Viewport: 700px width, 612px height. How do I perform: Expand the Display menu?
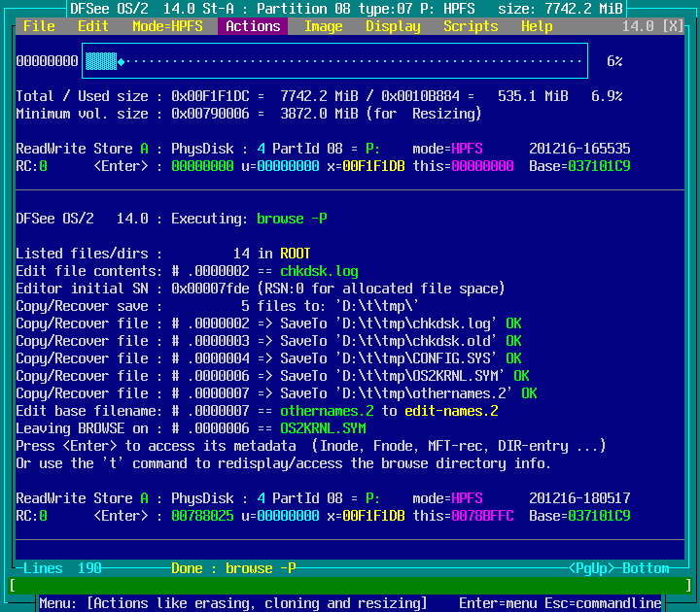393,26
